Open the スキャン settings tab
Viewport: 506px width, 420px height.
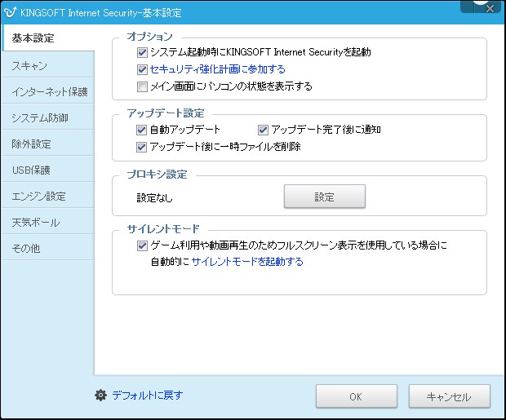coord(48,65)
